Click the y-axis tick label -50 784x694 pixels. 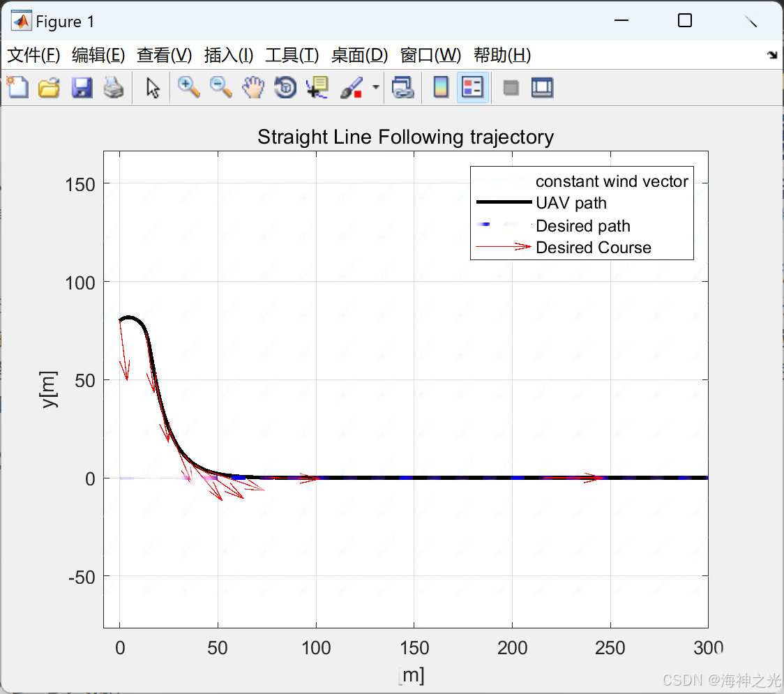pos(82,578)
